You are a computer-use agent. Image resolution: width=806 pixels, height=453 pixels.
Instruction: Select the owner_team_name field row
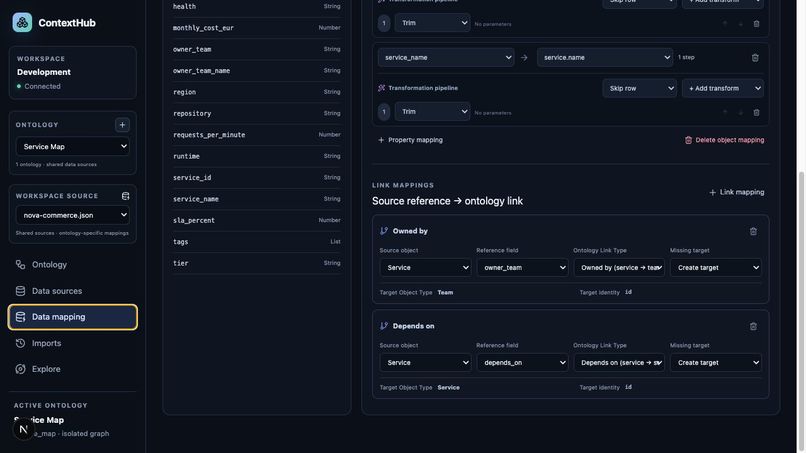[257, 70]
